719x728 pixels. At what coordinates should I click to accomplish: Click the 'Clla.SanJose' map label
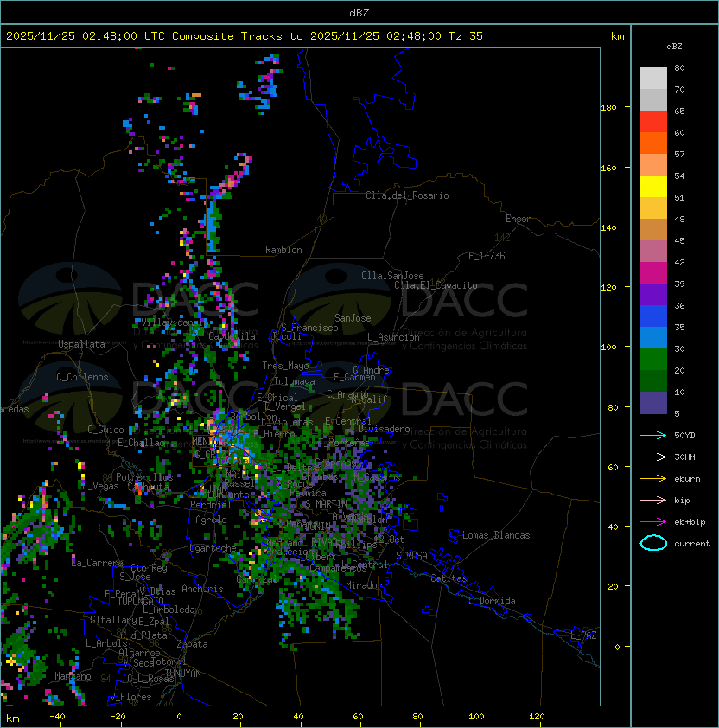392,276
